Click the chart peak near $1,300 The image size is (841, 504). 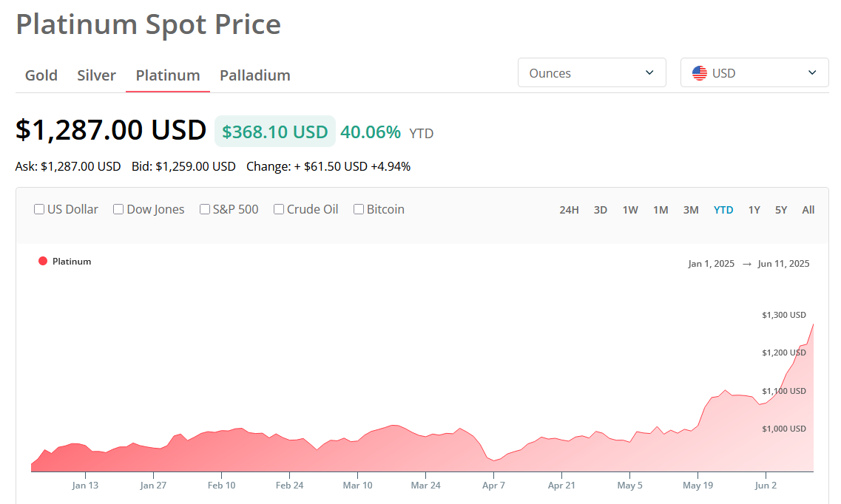(x=813, y=324)
